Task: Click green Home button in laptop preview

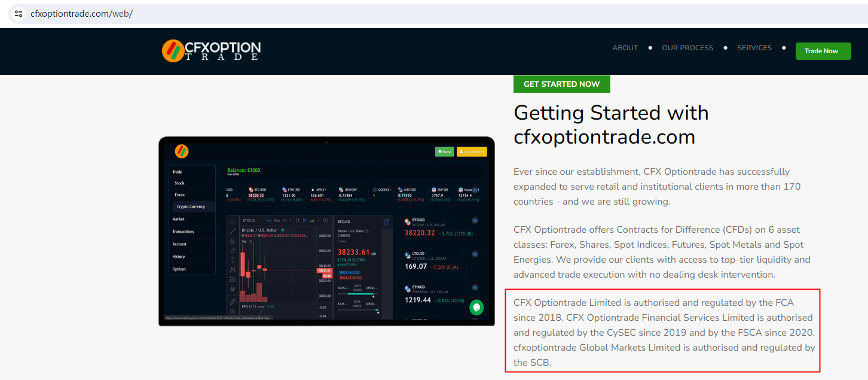Action: coord(445,152)
